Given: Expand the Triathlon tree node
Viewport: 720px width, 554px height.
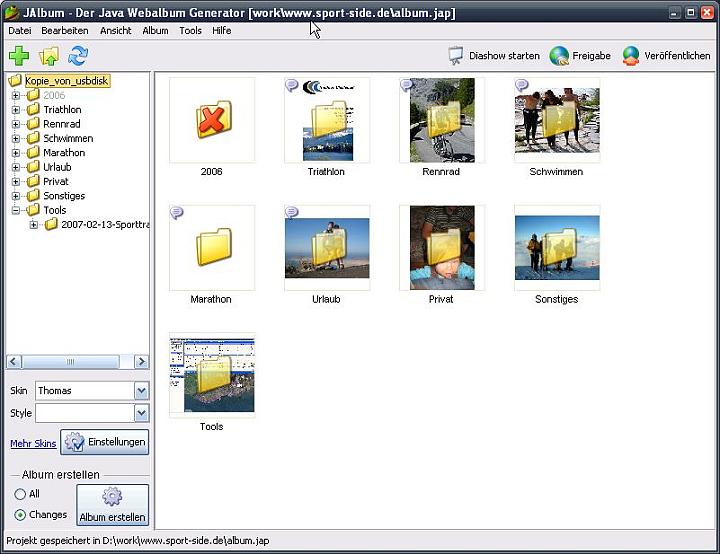Looking at the screenshot, I should coord(16,109).
